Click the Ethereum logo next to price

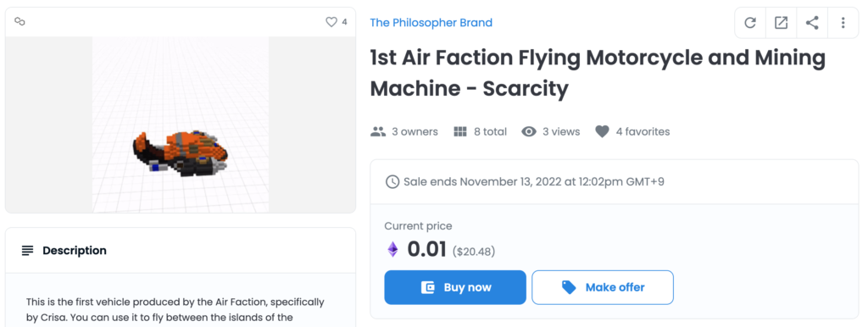click(392, 250)
